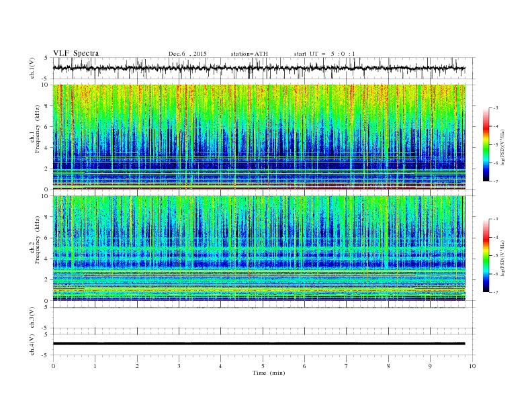532x411 pixels.
Task: Click the "VLF Spectra" plot title
Action: [76, 53]
